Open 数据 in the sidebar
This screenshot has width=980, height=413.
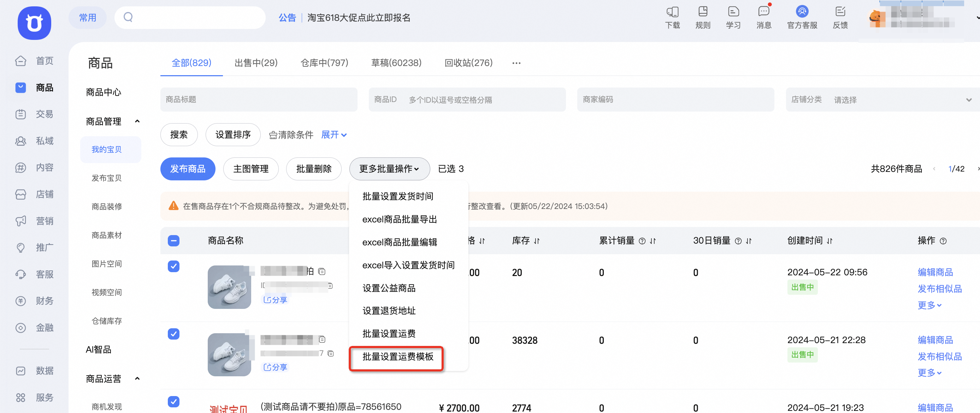pos(34,371)
